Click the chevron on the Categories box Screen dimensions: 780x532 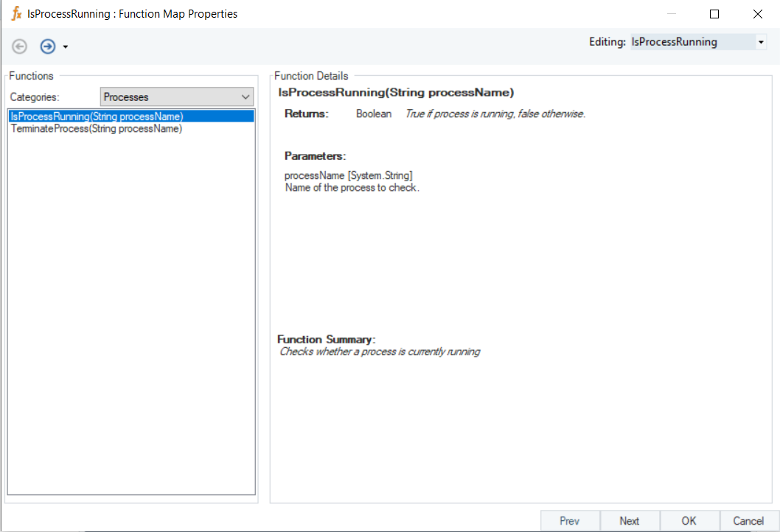coord(246,97)
